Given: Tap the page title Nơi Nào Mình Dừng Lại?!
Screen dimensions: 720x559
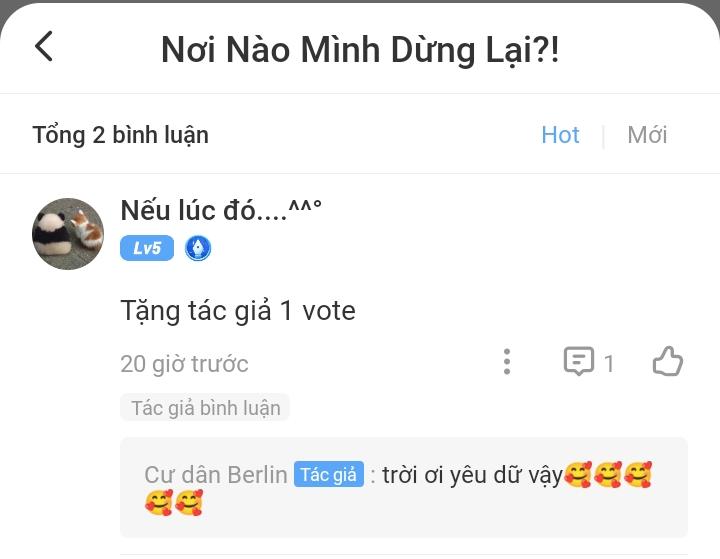Looking at the screenshot, I should coord(360,49).
